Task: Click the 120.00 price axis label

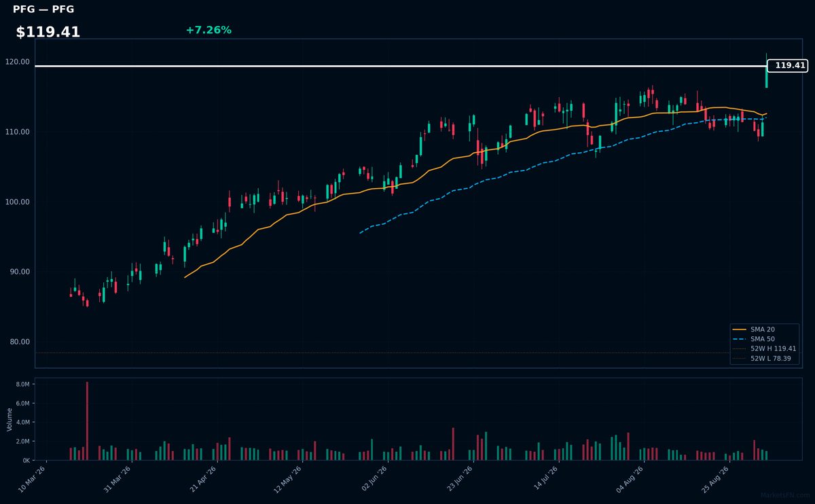Action: pyautogui.click(x=18, y=62)
